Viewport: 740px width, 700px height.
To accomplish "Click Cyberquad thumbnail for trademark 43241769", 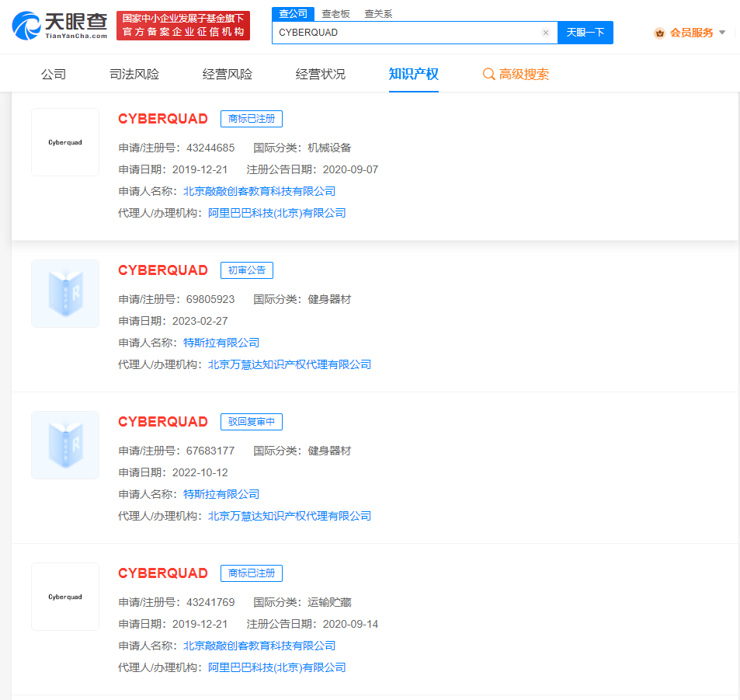I will pos(65,597).
